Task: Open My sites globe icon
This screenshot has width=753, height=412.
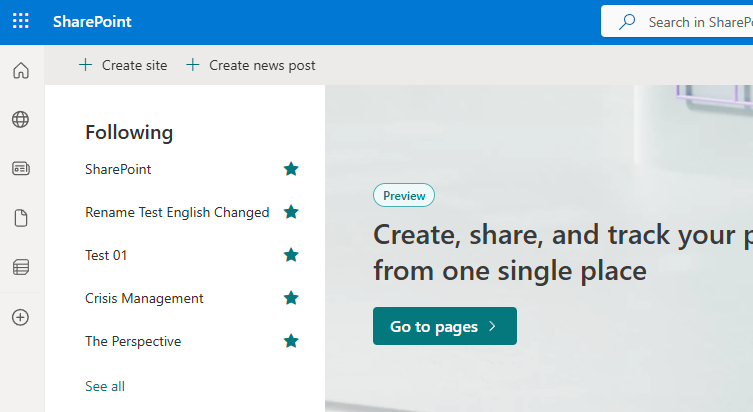Action: point(21,119)
